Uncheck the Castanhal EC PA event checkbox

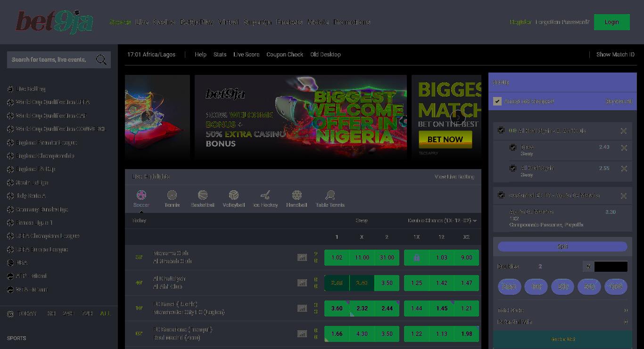[501, 195]
